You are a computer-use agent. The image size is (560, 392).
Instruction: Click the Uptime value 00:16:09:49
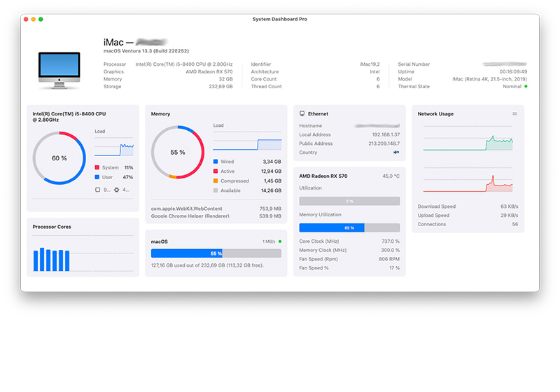(513, 71)
